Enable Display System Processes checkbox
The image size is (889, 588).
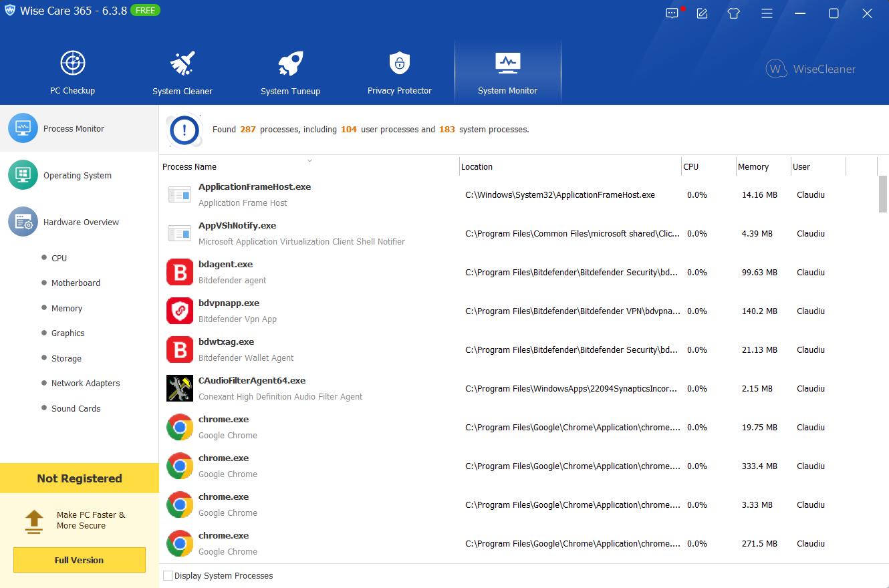coord(168,575)
